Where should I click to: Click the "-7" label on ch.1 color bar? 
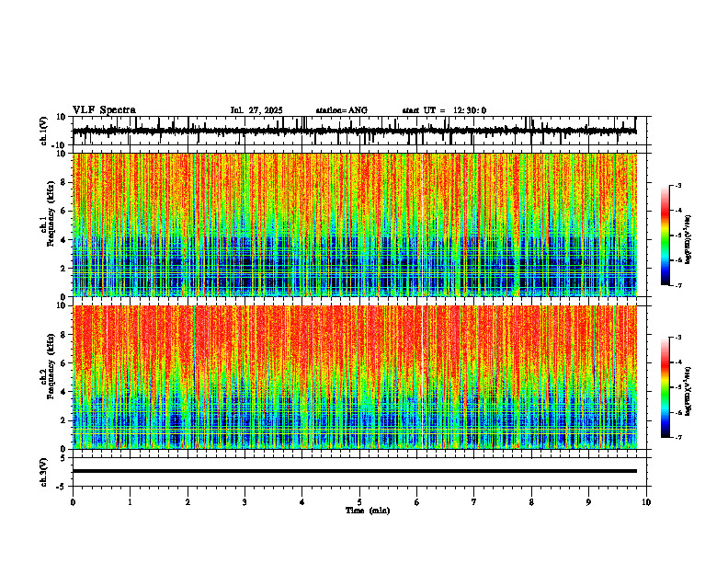(x=677, y=285)
